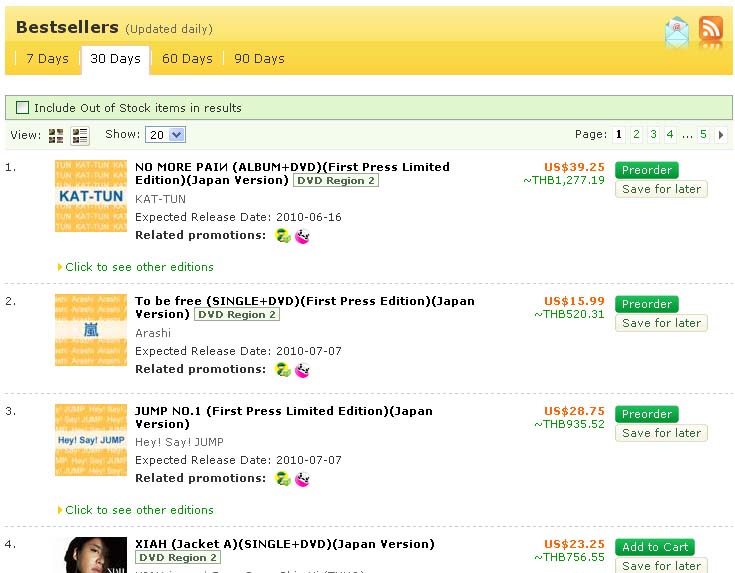
Task: Click converted price ~THB756.55
Action: tap(570, 557)
